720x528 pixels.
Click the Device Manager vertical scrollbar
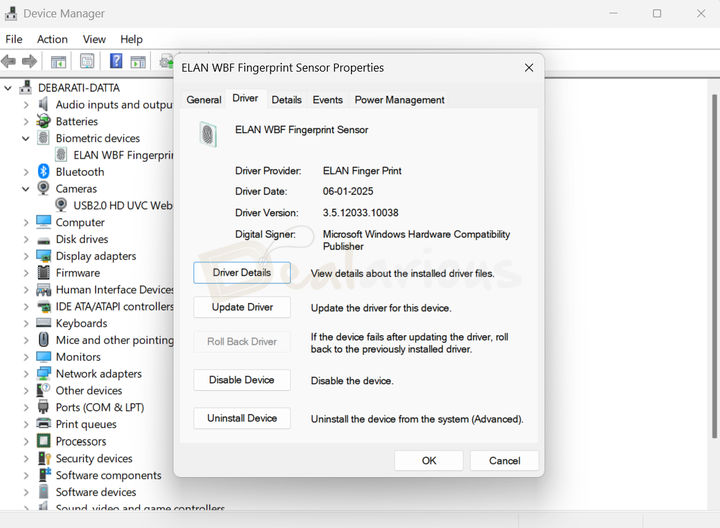click(x=714, y=266)
